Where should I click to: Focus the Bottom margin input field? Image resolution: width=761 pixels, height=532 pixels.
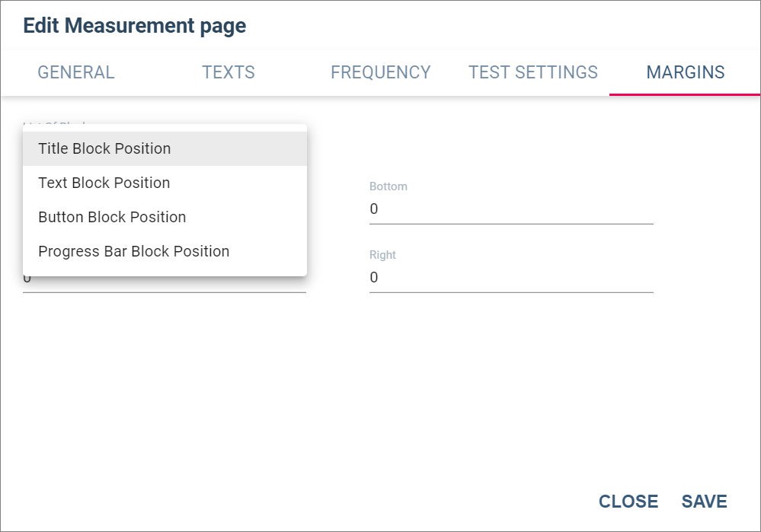[x=511, y=209]
